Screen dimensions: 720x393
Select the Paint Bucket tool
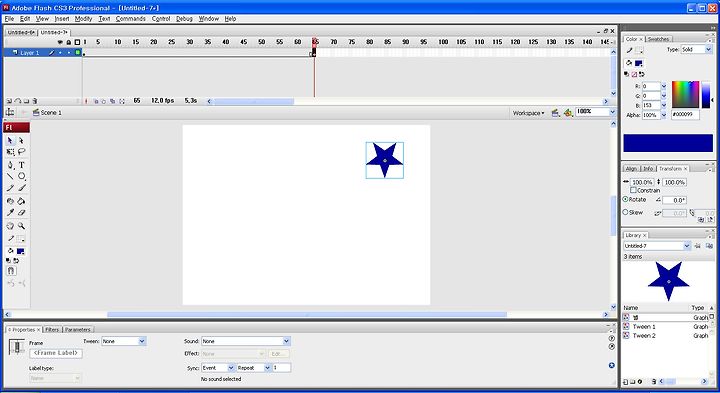(x=21, y=201)
